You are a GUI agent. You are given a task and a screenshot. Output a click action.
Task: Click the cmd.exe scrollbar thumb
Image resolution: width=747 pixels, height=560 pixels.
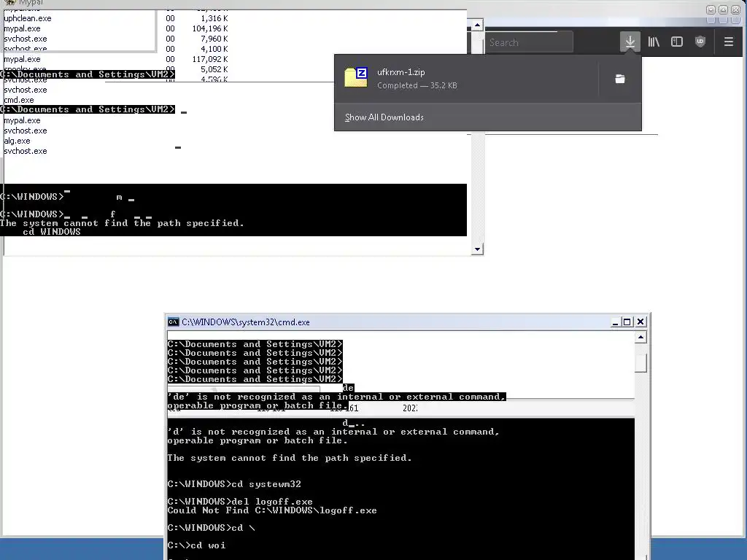[x=640, y=363]
